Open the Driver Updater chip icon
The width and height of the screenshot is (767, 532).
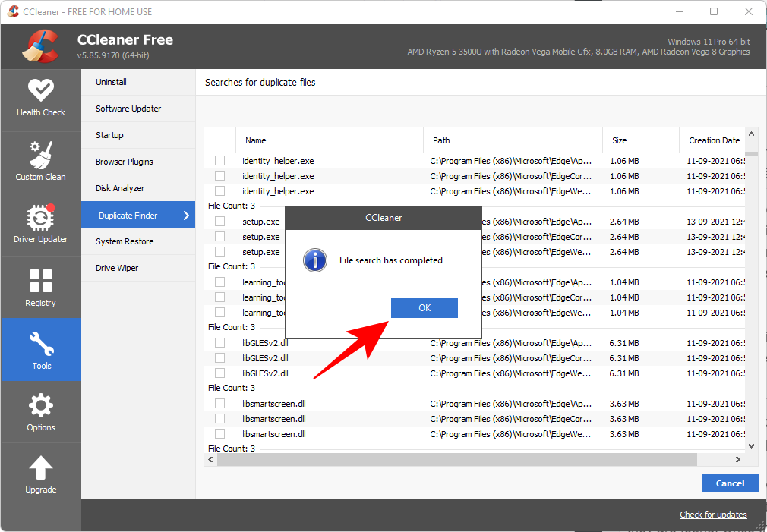click(x=40, y=217)
